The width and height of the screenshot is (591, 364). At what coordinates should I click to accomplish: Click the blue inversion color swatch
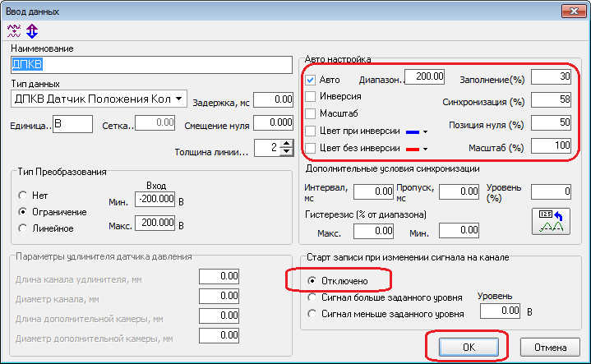coord(413,132)
